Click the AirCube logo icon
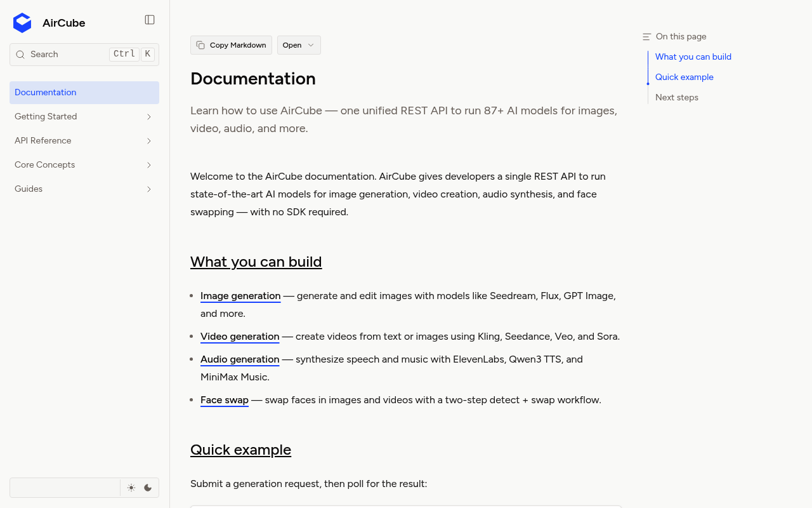The width and height of the screenshot is (812, 508). [x=22, y=23]
